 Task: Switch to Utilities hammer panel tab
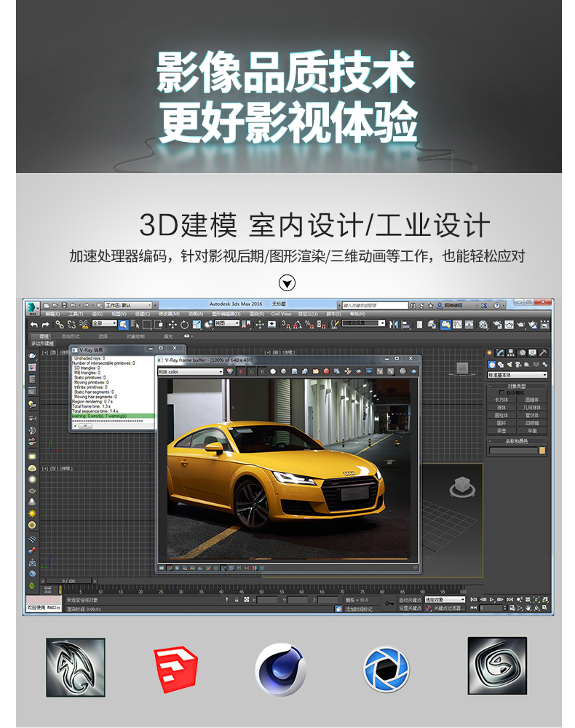click(543, 353)
